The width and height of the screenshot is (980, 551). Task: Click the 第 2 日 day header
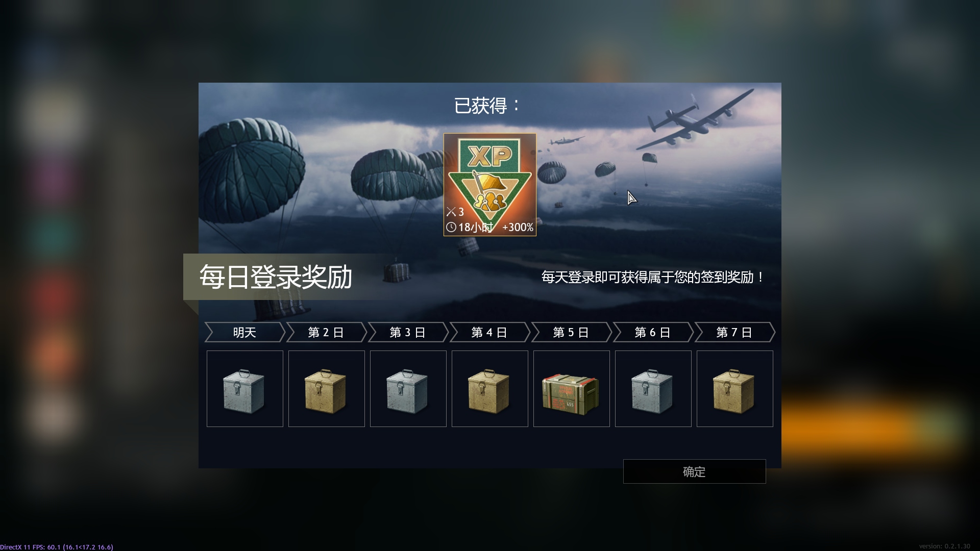[326, 332]
